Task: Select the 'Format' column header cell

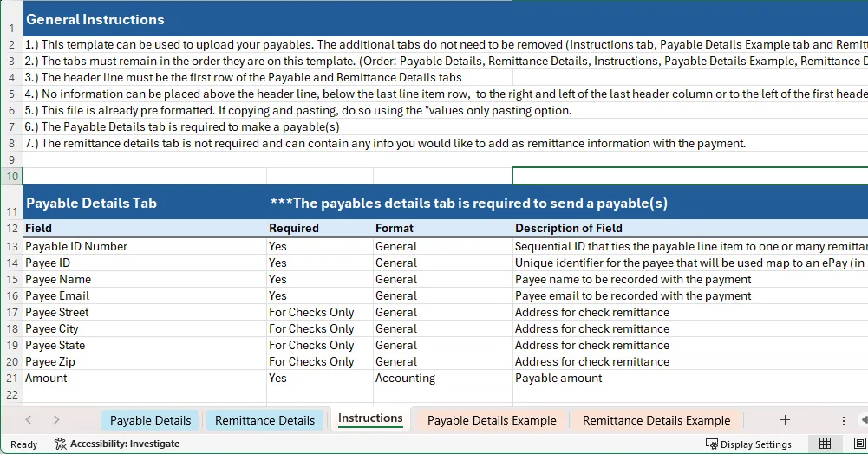Action: (443, 228)
